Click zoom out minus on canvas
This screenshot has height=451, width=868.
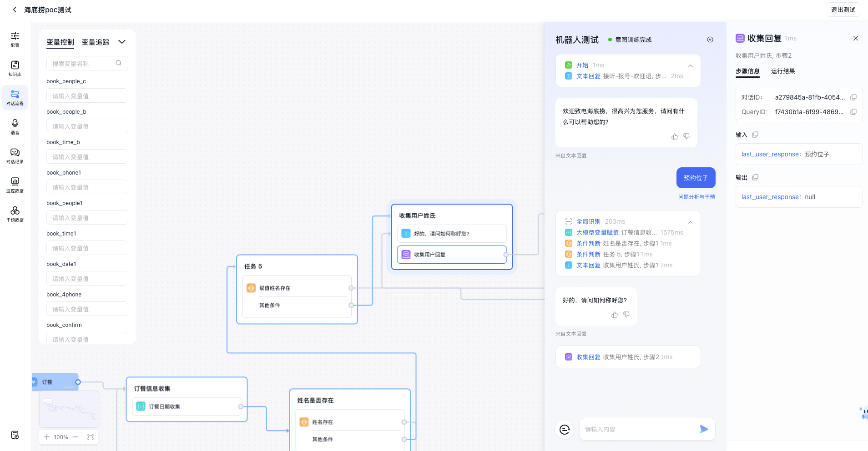coord(76,437)
